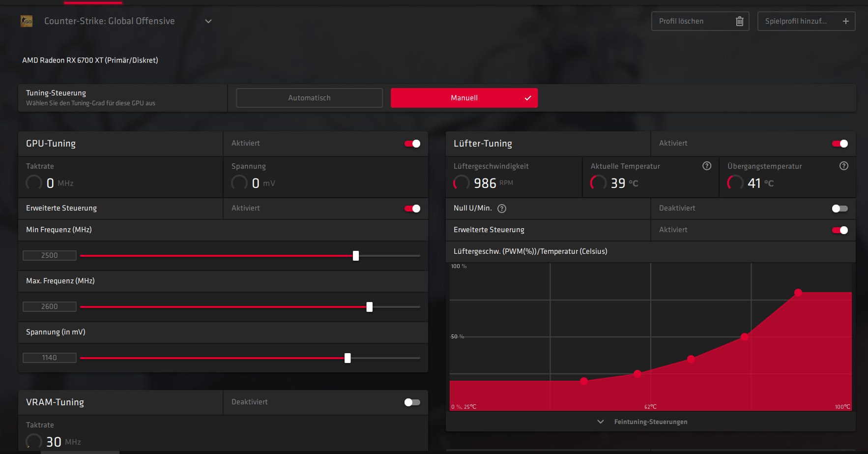Image resolution: width=868 pixels, height=454 pixels.
Task: Click Min Frequenz slider handle
Action: (356, 256)
